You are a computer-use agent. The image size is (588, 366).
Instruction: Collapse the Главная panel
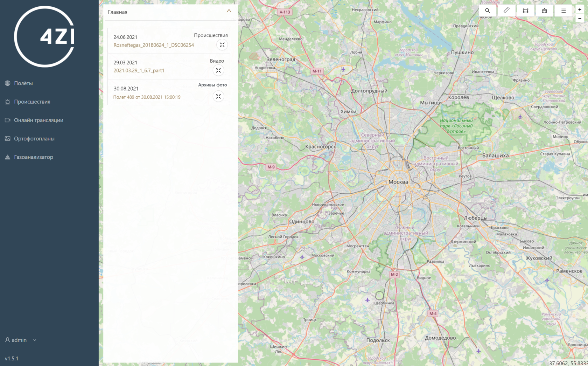pyautogui.click(x=229, y=11)
